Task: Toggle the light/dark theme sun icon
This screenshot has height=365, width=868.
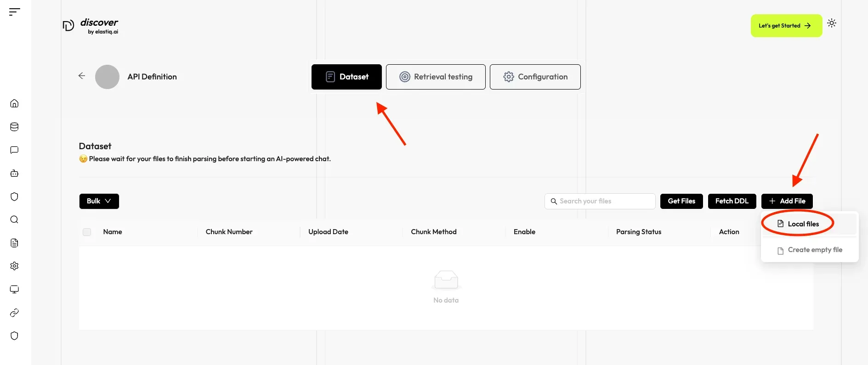Action: pos(831,23)
